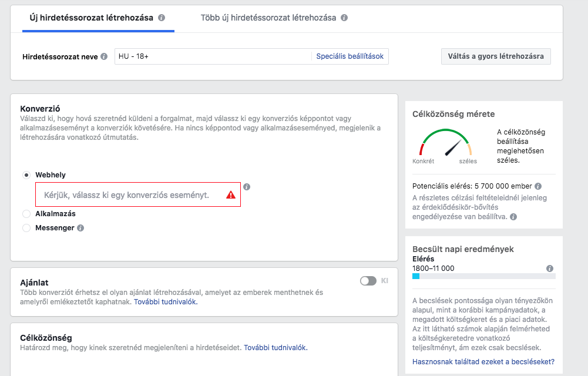
Task: Select the Webhely radio button
Action: tap(26, 175)
